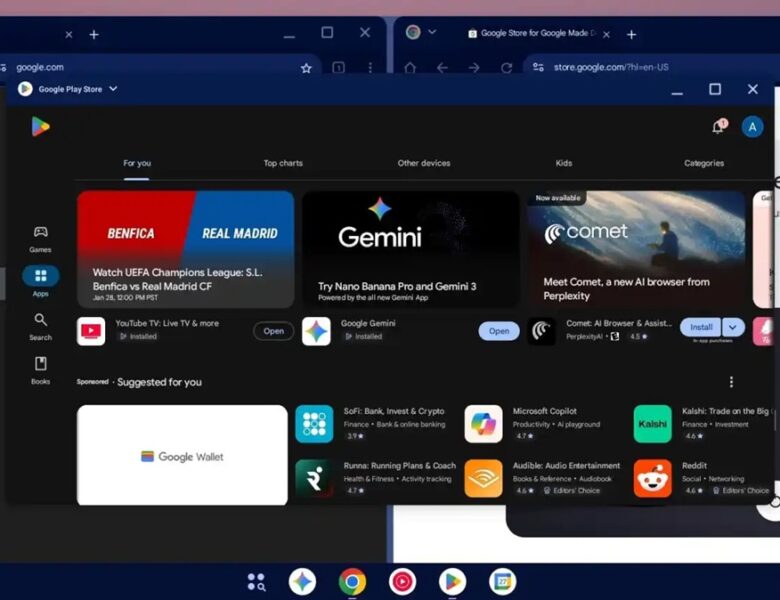Click the Audible: Audio Entertainment title
The image size is (780, 600).
(566, 466)
